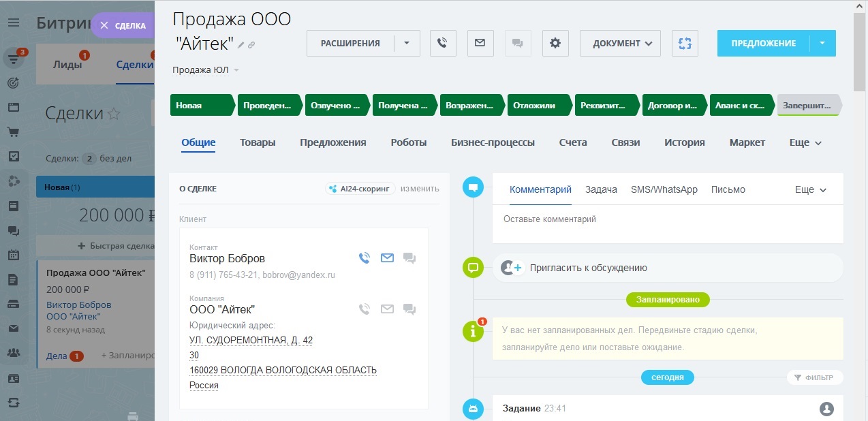Close the deal panel with Сделка button
868x421 pixels.
(x=123, y=25)
